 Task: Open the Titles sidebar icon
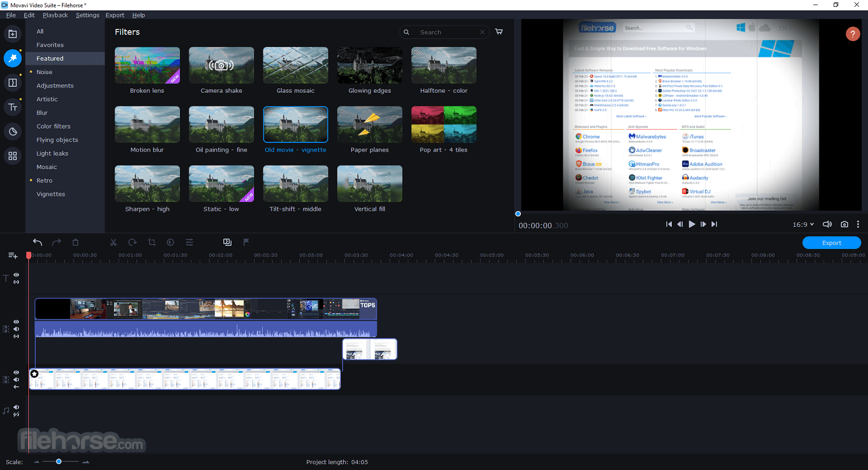pos(12,107)
